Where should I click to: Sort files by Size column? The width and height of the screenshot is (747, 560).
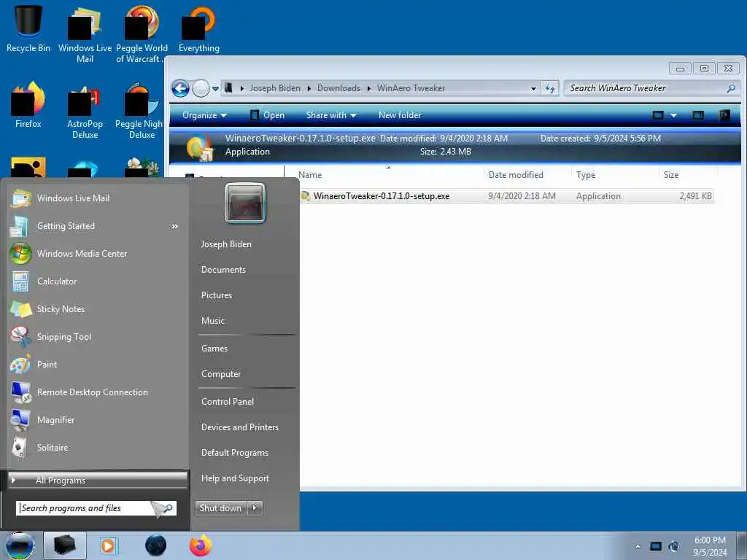pos(688,175)
